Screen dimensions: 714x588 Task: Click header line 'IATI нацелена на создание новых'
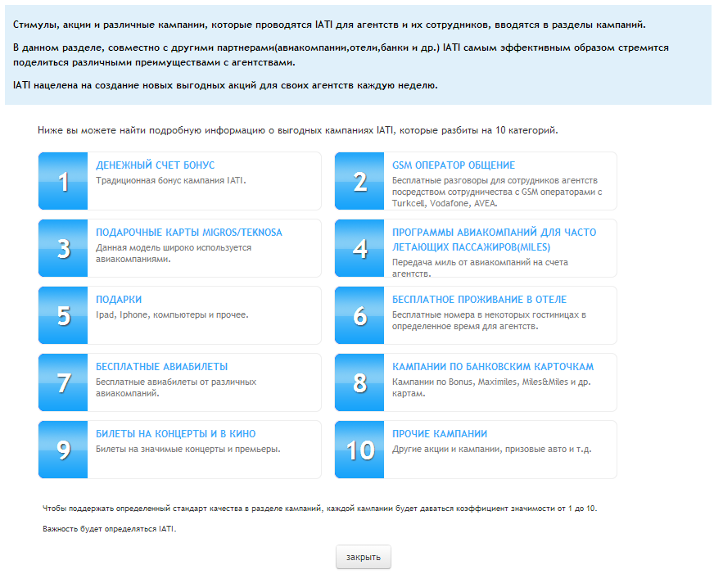pyautogui.click(x=225, y=85)
